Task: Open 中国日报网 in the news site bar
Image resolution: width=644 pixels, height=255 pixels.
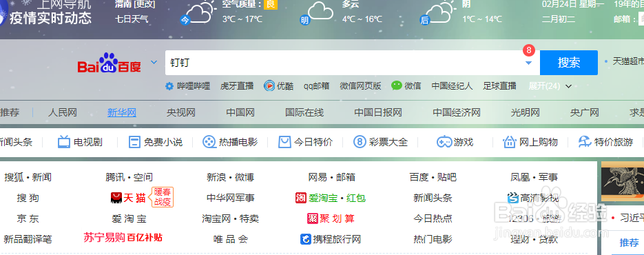Action: [x=378, y=112]
